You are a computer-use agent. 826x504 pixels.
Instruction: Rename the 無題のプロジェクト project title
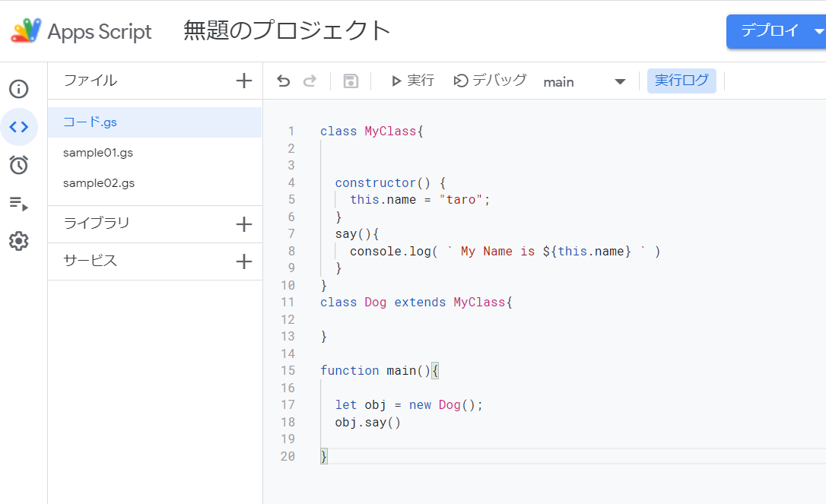click(x=284, y=30)
